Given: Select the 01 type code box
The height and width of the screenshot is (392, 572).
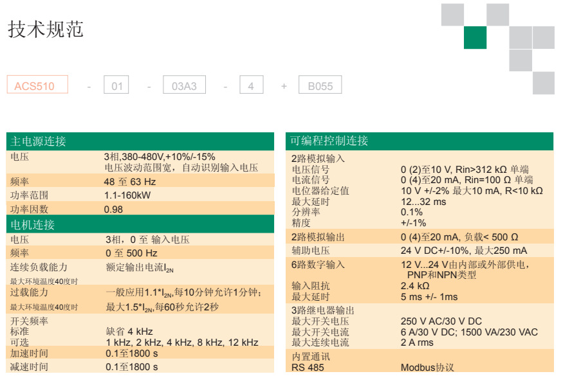Looking at the screenshot, I should (x=116, y=85).
